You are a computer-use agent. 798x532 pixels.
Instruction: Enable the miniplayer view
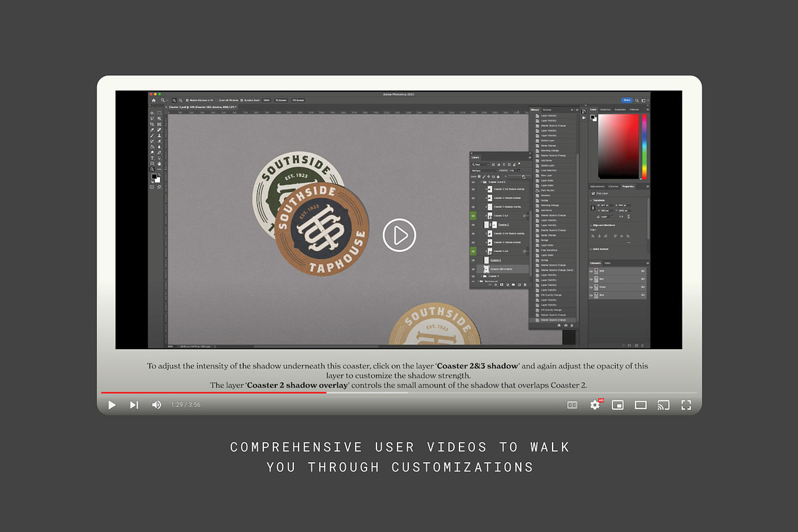[618, 404]
